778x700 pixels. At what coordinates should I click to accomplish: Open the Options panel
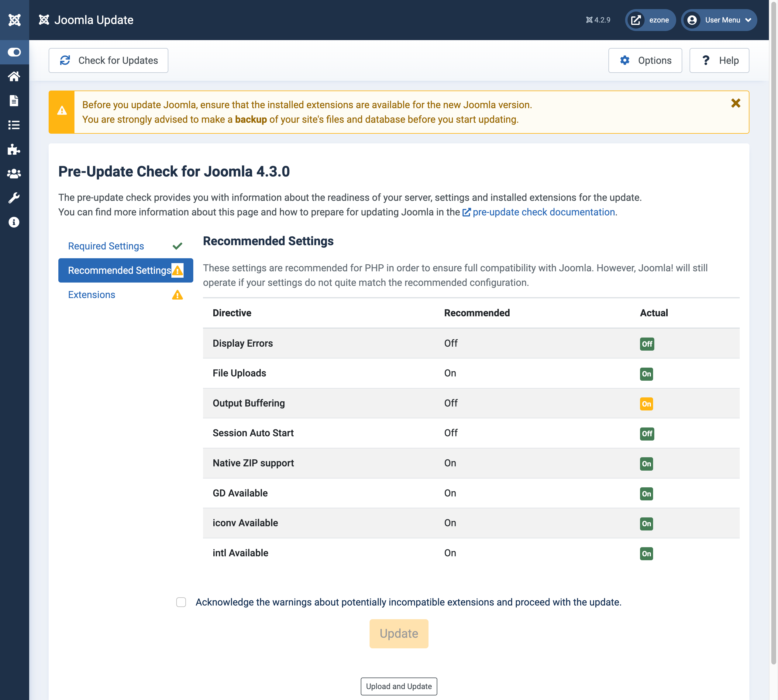coord(645,60)
